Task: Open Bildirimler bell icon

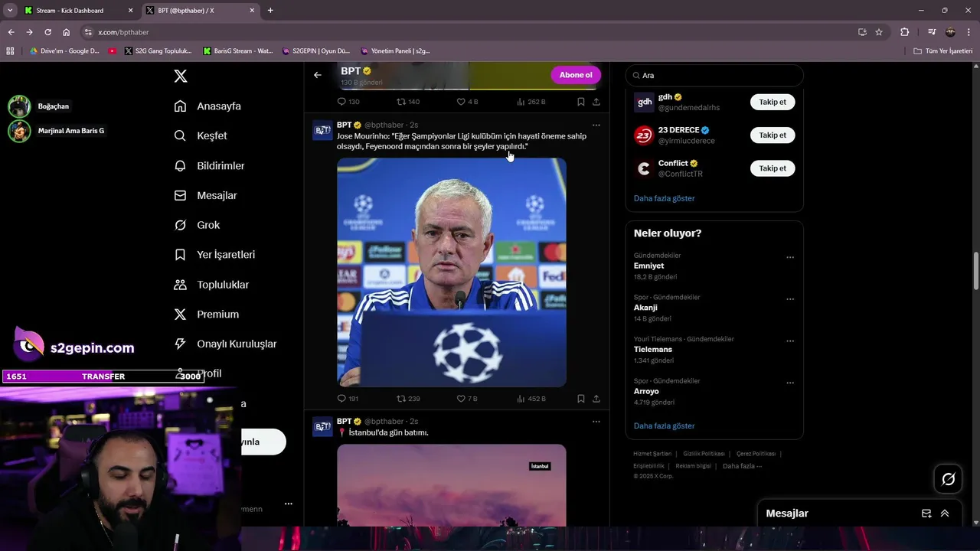Action: click(x=180, y=166)
